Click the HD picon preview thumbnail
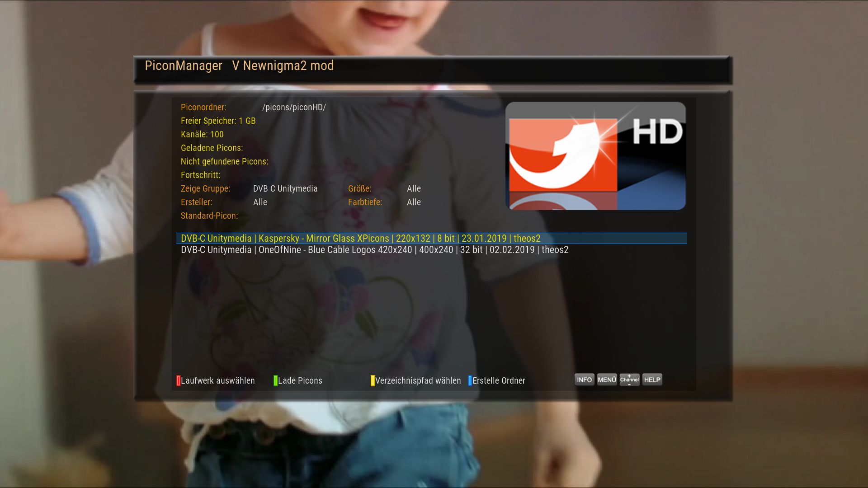The image size is (868, 488). (x=595, y=156)
